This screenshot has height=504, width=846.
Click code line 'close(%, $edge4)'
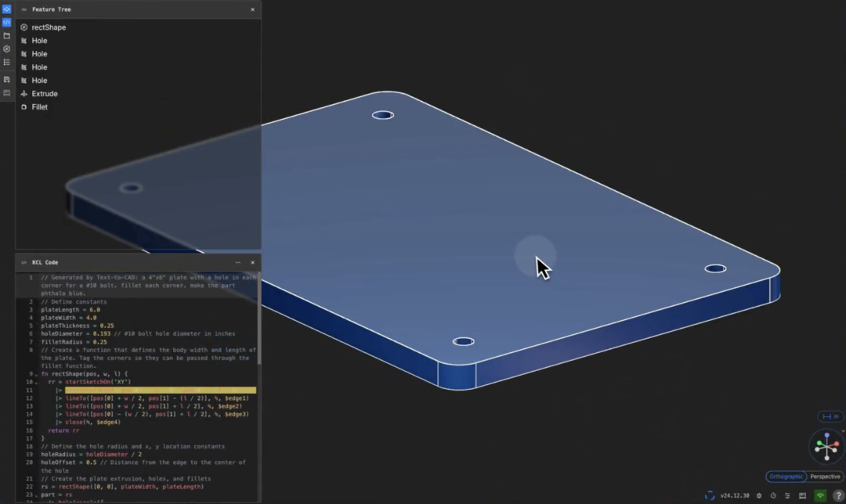(88, 423)
